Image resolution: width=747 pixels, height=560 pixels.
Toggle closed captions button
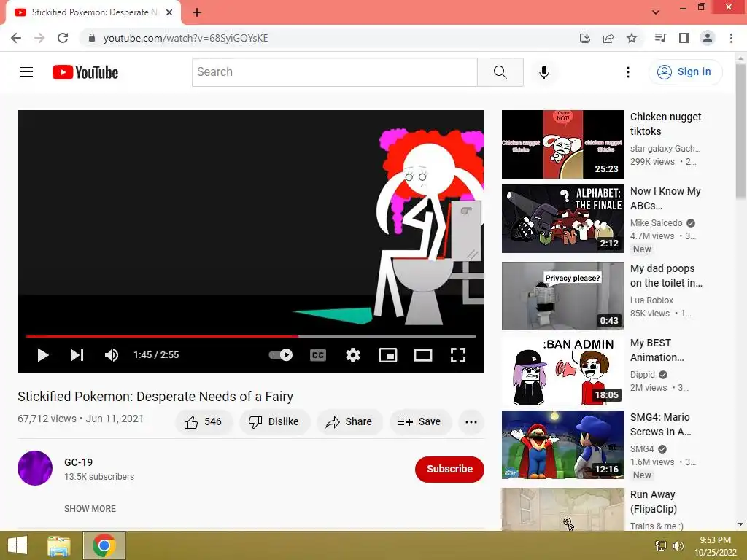coord(318,355)
